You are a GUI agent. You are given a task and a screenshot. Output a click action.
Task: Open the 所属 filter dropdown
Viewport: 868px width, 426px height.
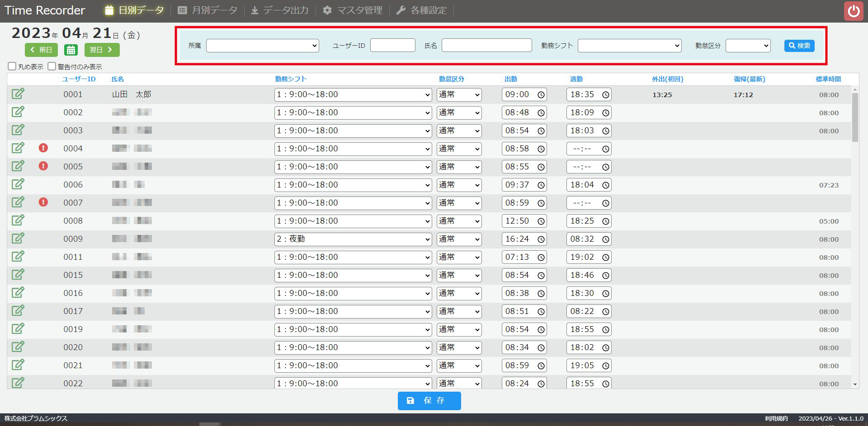(263, 46)
